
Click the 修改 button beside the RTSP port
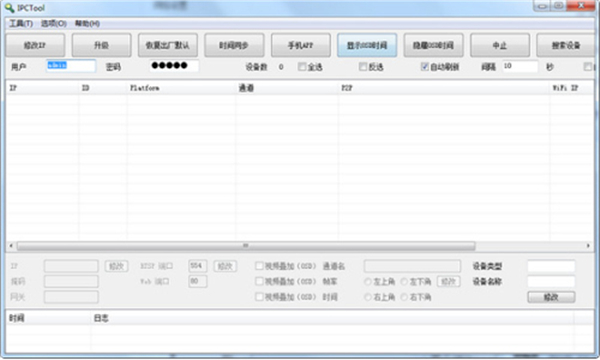click(225, 266)
